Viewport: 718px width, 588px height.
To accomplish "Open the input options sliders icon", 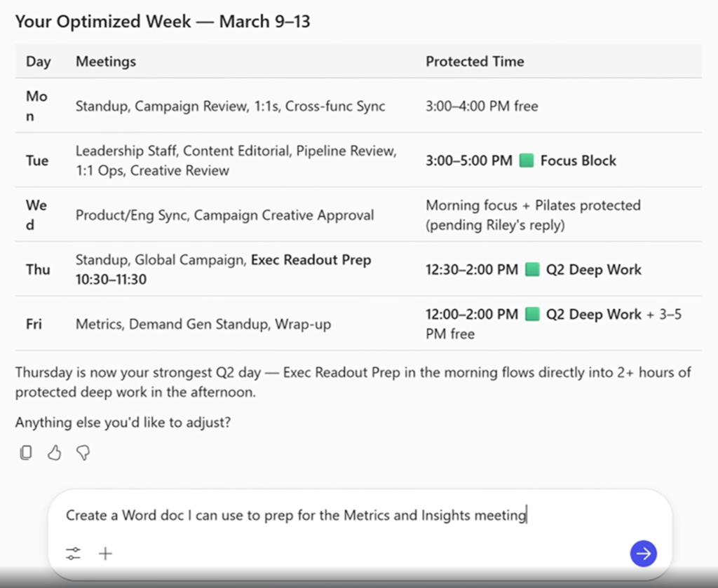I will point(73,553).
